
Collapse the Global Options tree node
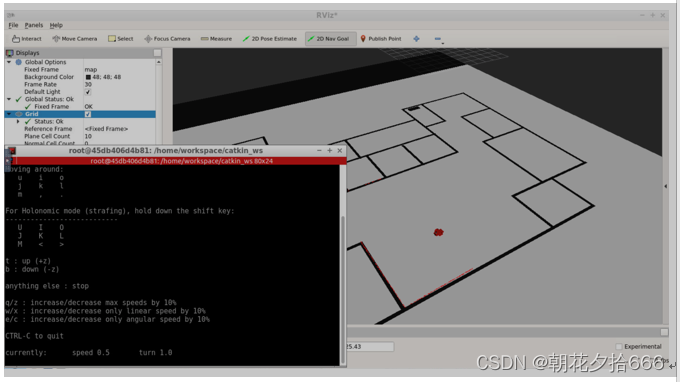(x=9, y=62)
